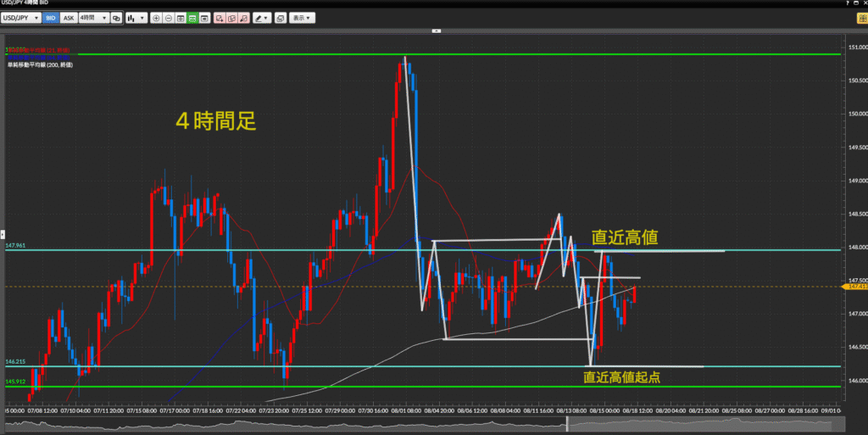Click the 07/17 00:00 time axis label

pos(175,410)
